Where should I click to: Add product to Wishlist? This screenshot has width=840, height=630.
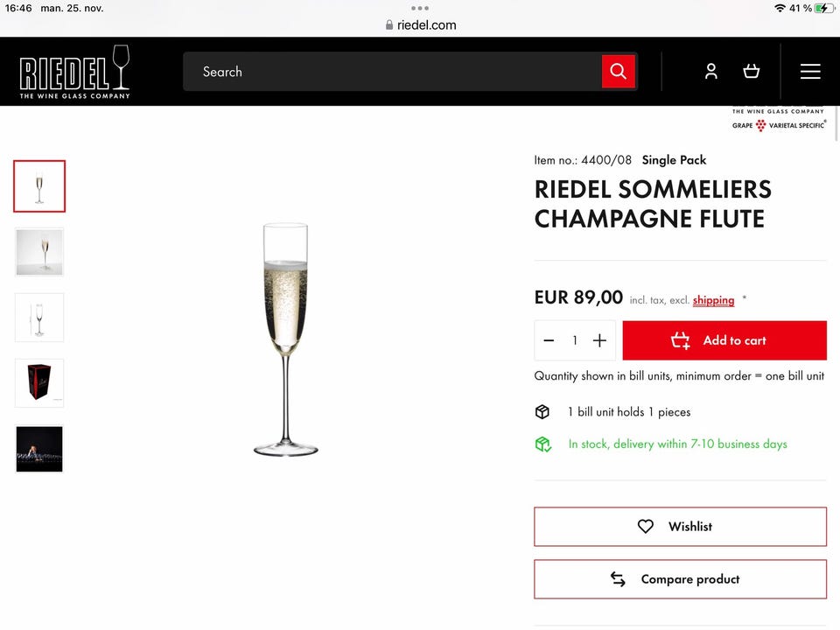coord(680,527)
